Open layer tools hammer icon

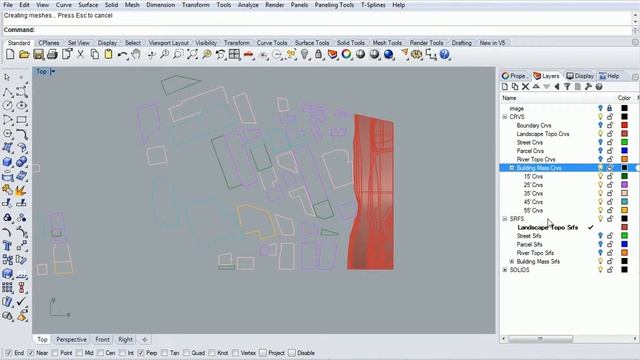click(x=588, y=87)
